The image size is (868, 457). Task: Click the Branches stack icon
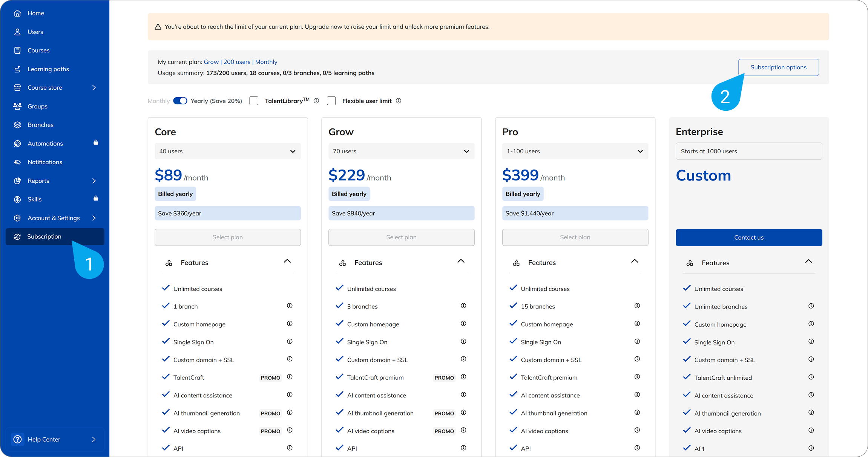(17, 125)
